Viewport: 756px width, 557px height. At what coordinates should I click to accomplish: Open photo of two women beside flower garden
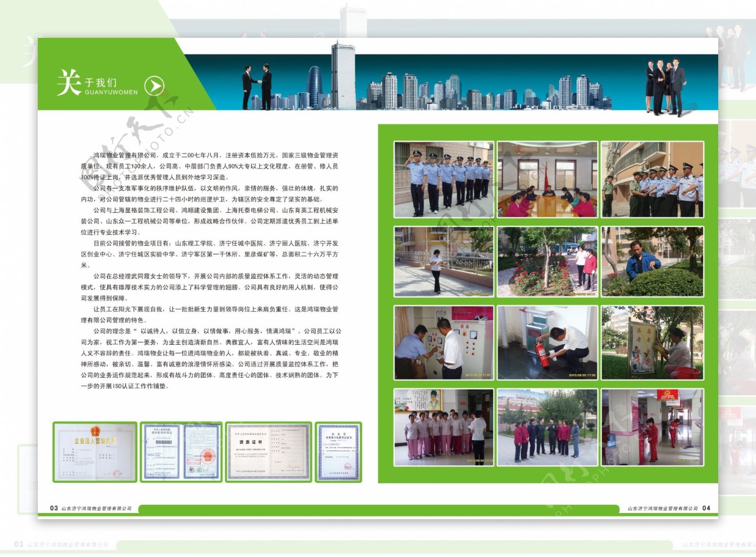[x=547, y=261]
